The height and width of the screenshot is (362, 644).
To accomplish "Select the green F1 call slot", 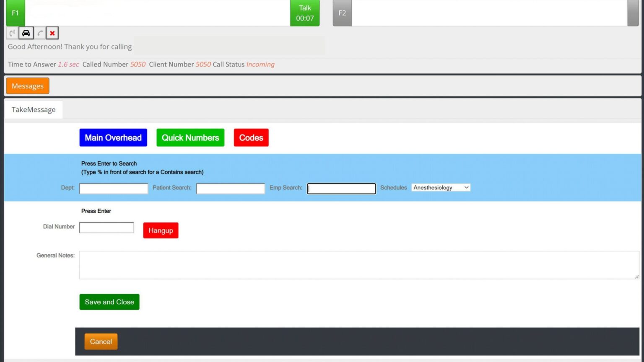I will (15, 13).
